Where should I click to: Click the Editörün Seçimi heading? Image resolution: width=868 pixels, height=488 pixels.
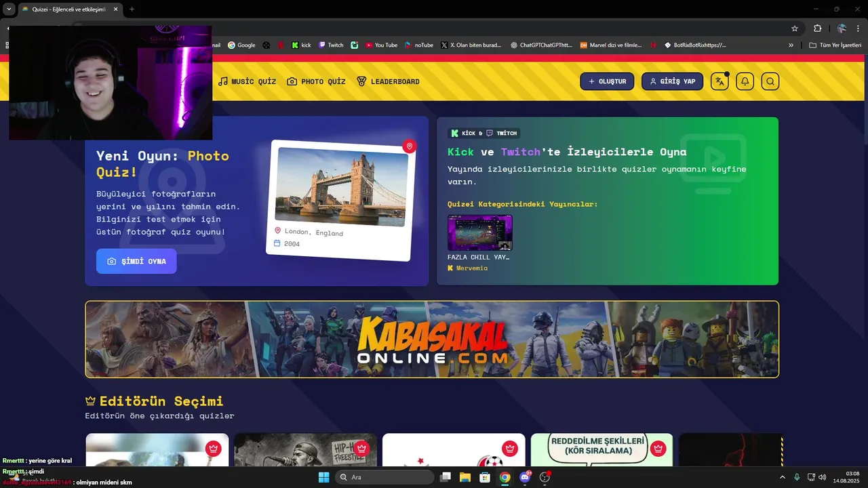[x=161, y=401]
